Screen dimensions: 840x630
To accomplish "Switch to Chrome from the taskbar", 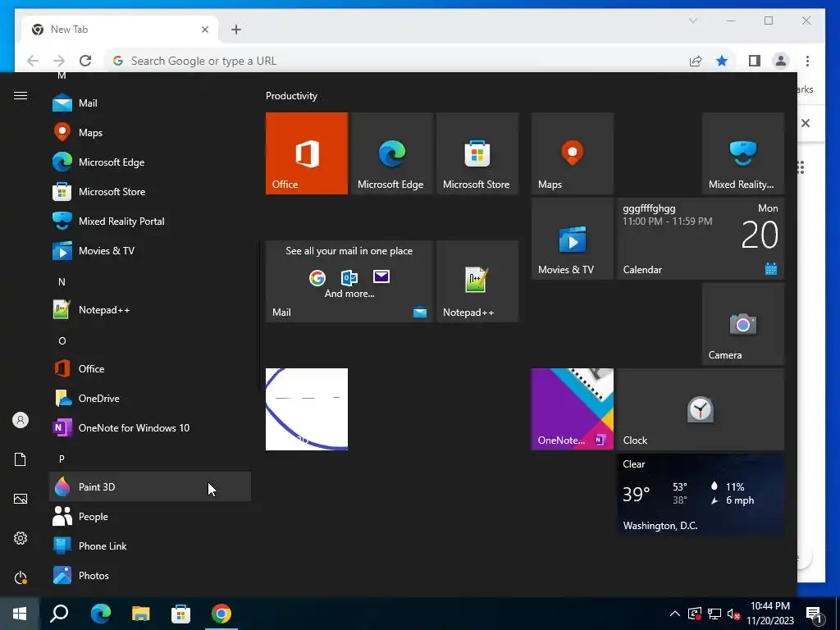I will [221, 614].
